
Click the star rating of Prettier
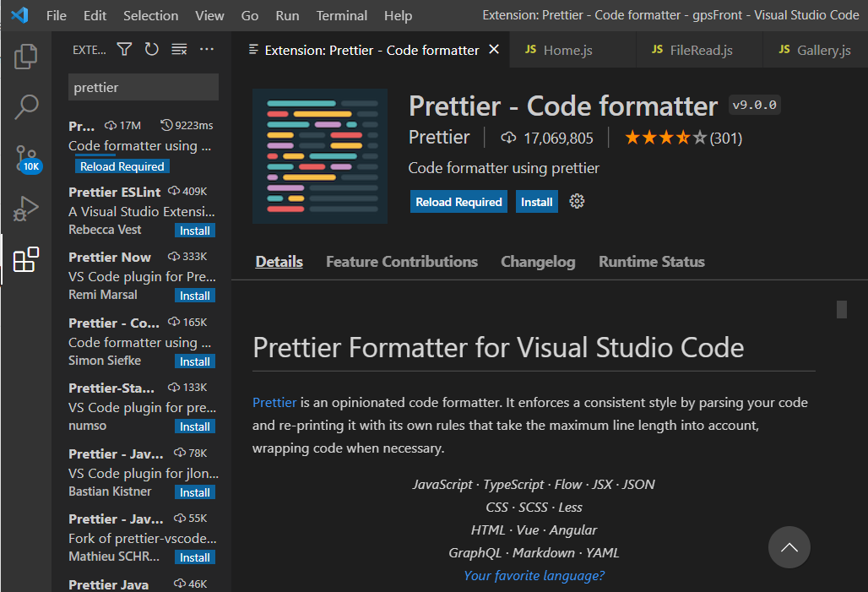[665, 138]
